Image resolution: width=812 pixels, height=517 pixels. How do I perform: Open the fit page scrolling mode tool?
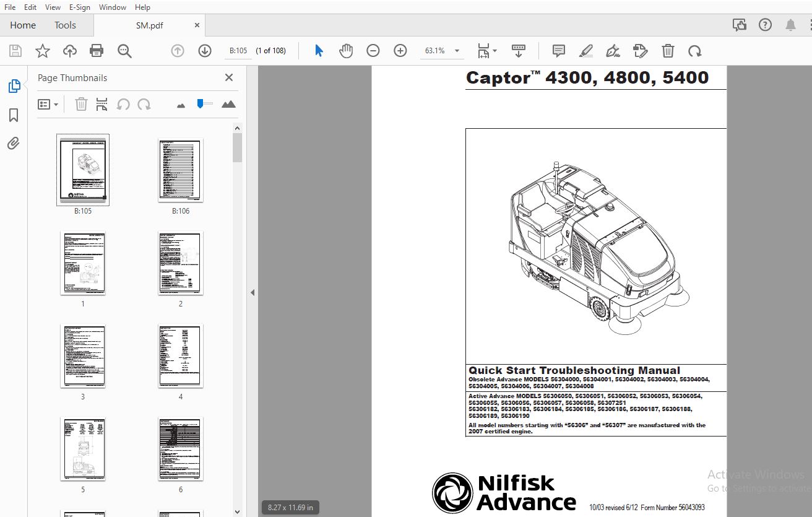(483, 51)
